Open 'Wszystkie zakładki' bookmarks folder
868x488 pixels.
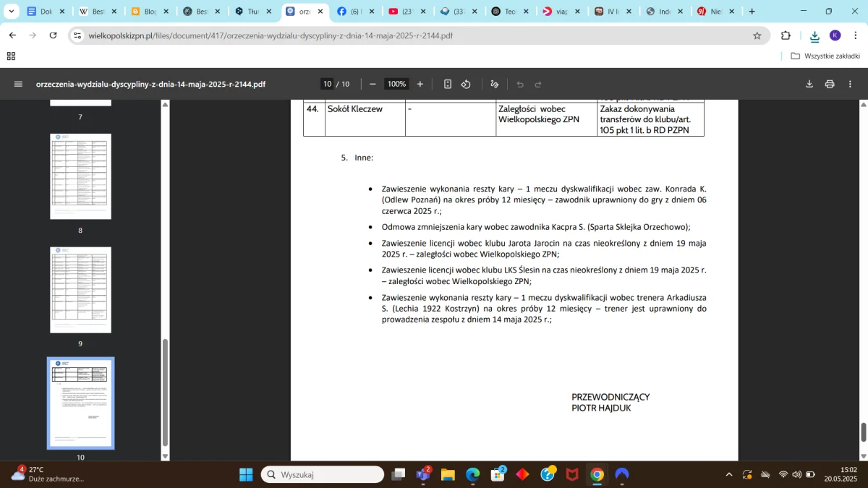tap(825, 56)
